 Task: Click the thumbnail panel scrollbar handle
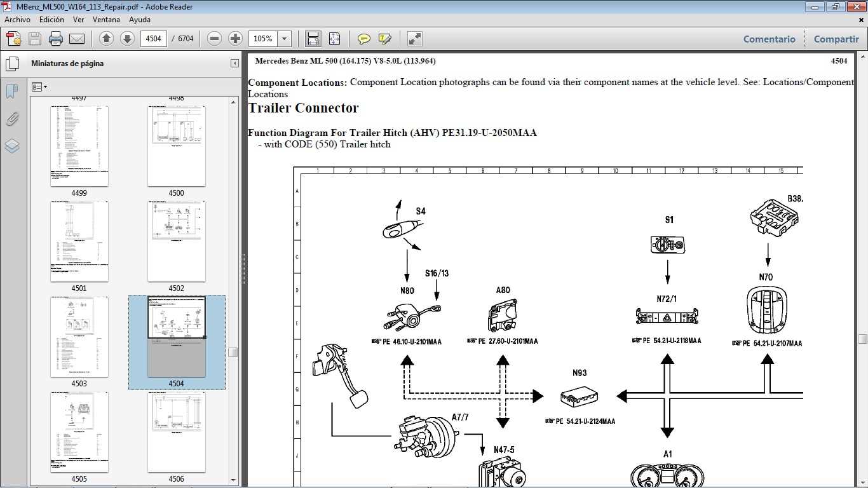(233, 352)
